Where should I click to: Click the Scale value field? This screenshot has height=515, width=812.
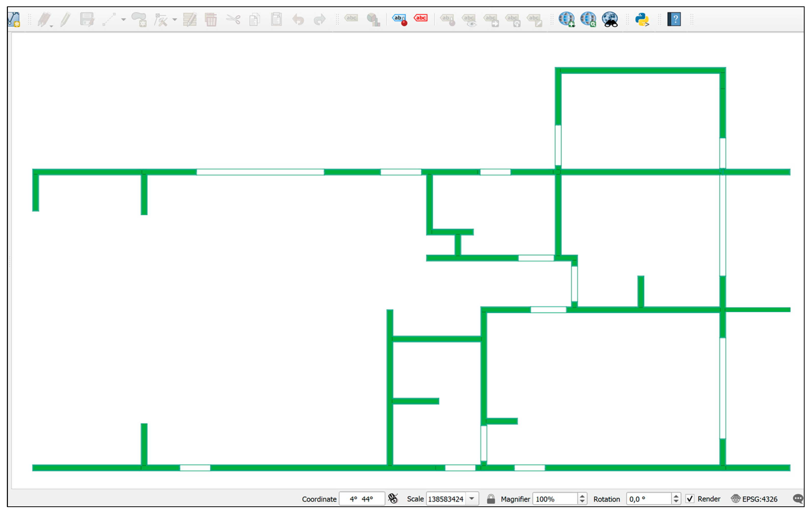click(x=446, y=499)
